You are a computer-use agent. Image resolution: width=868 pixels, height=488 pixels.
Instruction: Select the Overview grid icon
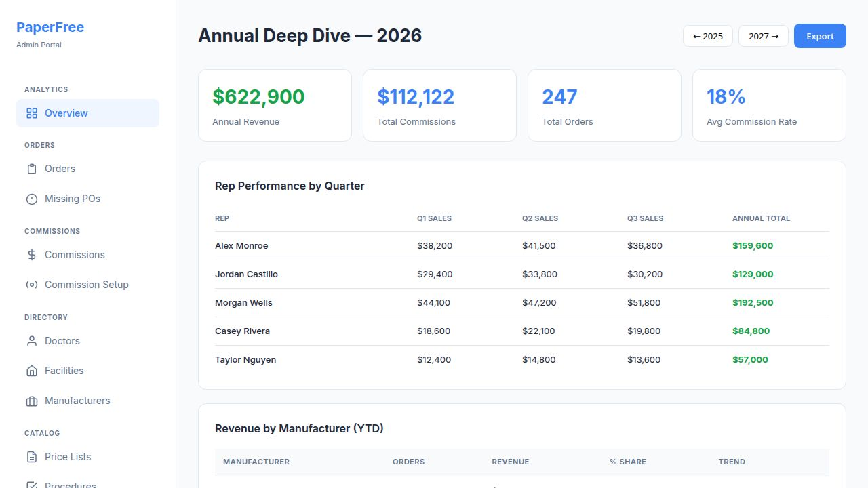click(32, 113)
